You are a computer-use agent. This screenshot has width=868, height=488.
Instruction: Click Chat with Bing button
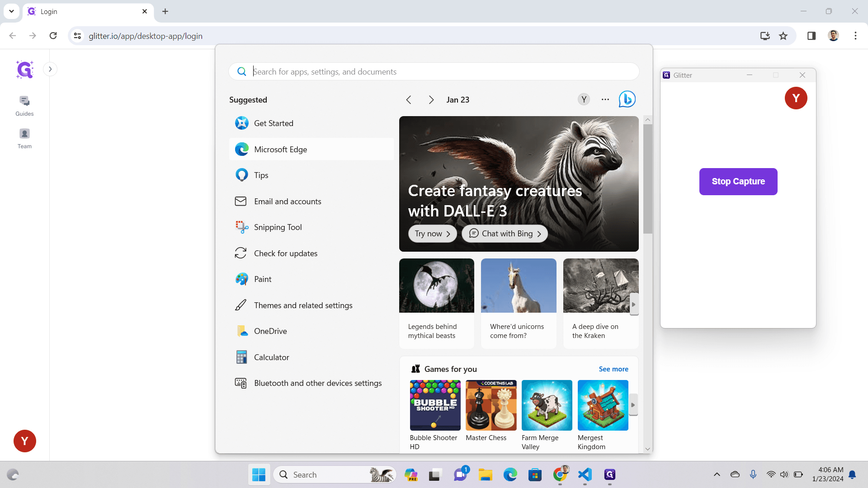[x=505, y=234]
